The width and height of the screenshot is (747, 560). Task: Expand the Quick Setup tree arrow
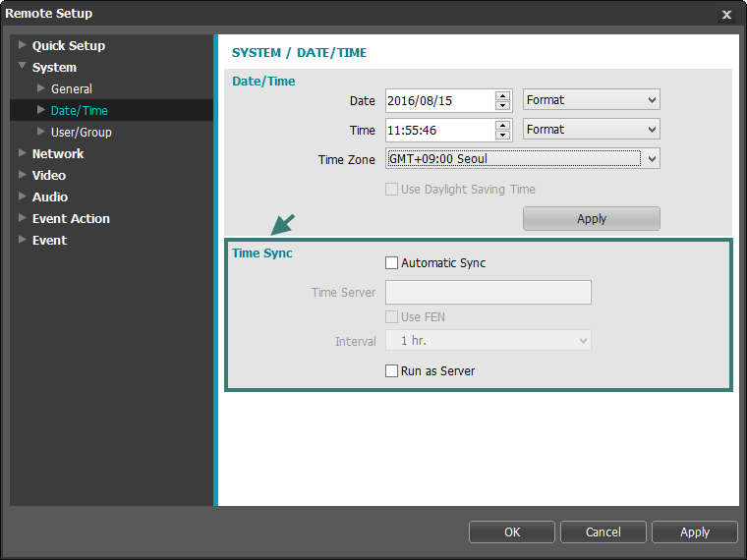[x=22, y=45]
